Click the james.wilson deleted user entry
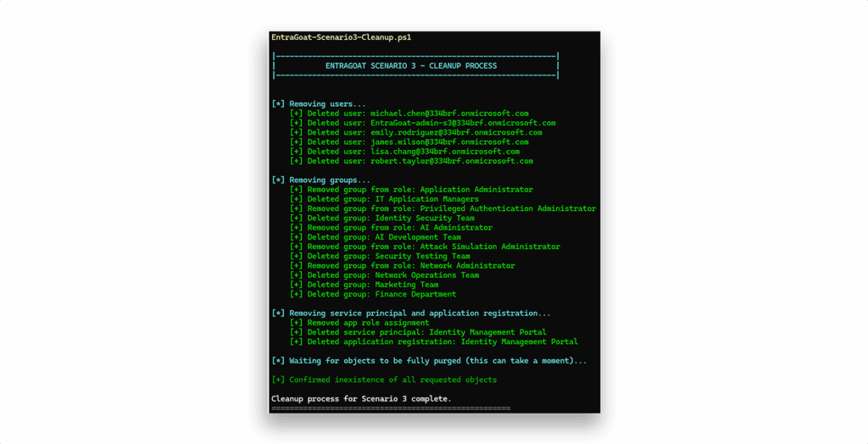Screen dimensions: 868x444 [409, 142]
